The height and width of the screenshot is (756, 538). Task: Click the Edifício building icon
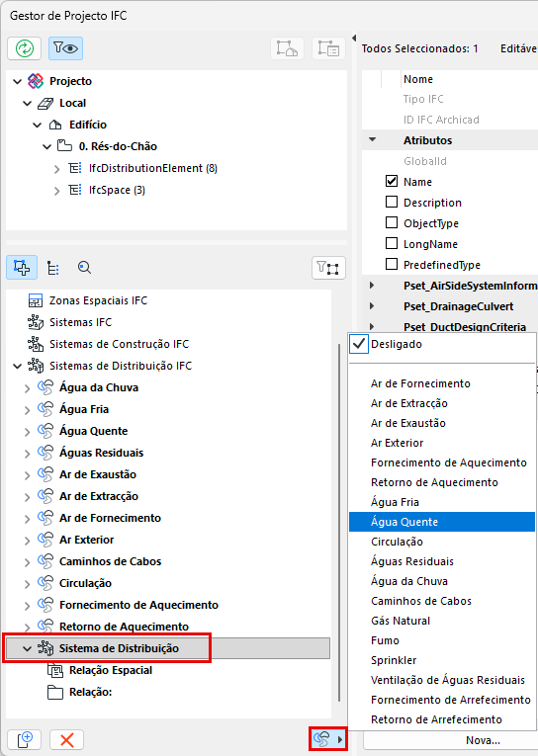[x=55, y=125]
